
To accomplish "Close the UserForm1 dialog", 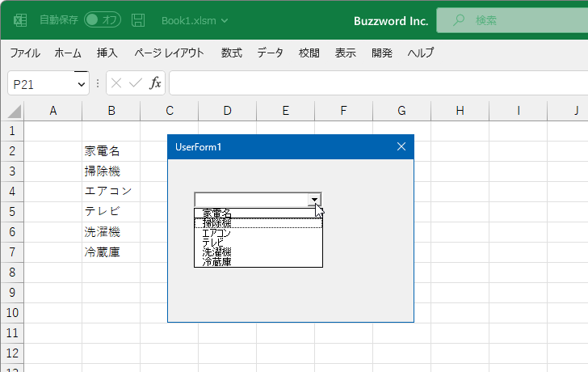I will pos(401,146).
